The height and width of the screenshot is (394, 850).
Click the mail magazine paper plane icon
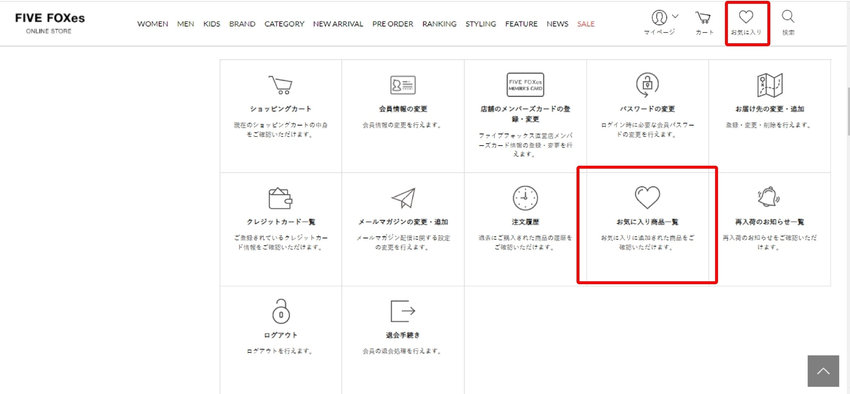(x=403, y=198)
